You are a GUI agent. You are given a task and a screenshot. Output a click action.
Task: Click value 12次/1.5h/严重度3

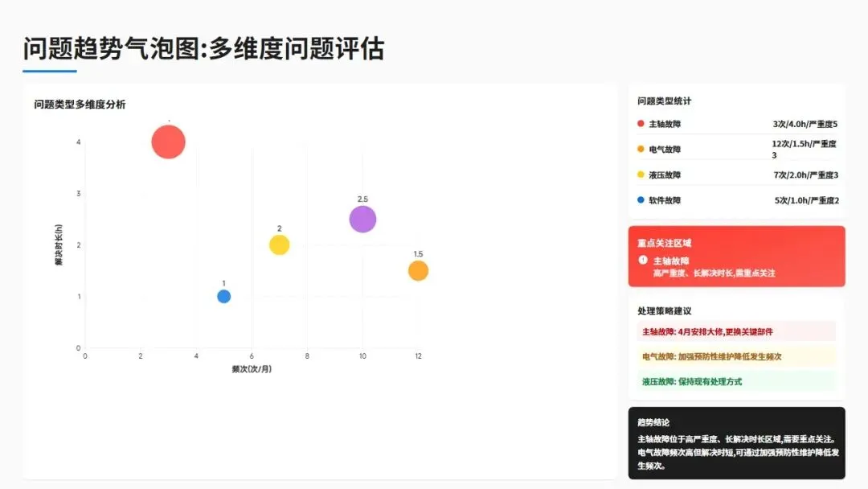click(x=805, y=149)
